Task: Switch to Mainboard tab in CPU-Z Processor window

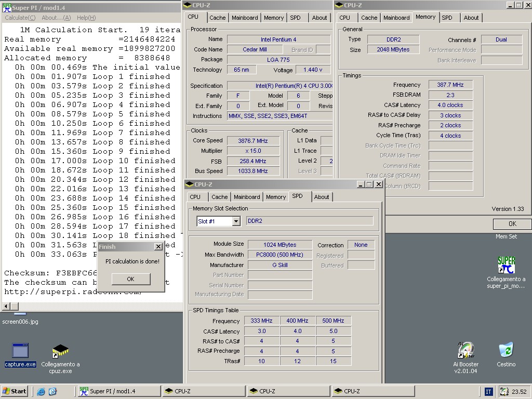Action: click(x=245, y=18)
